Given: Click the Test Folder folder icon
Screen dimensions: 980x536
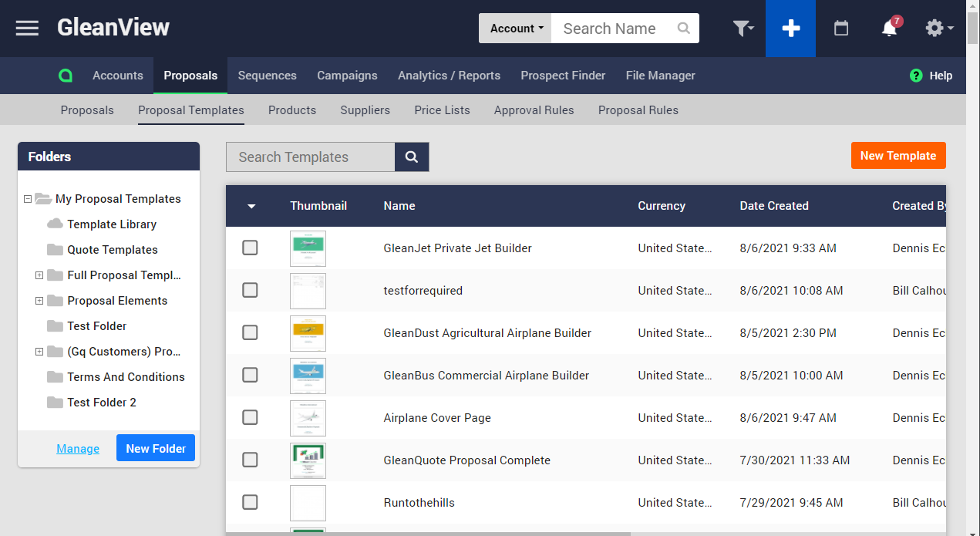Looking at the screenshot, I should [x=55, y=326].
